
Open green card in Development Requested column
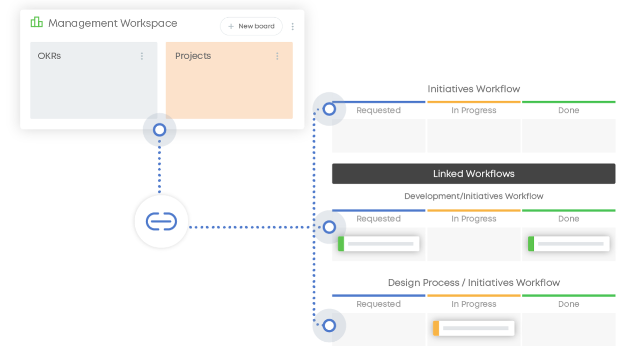click(x=379, y=243)
